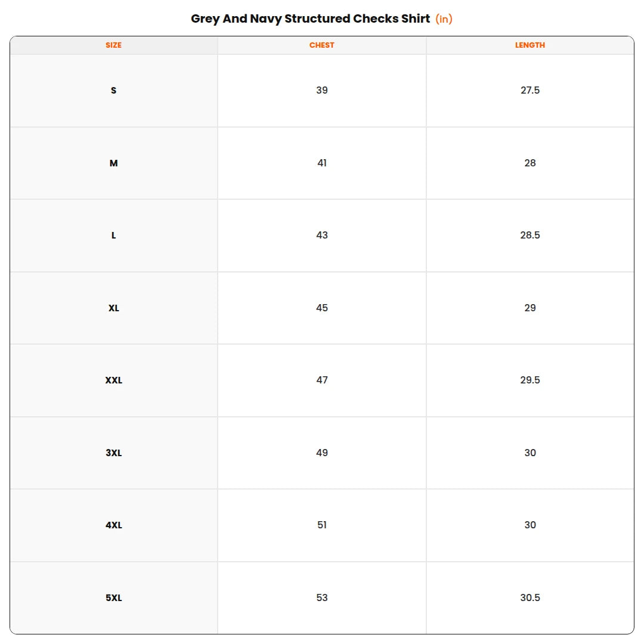Click the SIZE column header
Viewport: 644px width, 644px height.
click(113, 45)
